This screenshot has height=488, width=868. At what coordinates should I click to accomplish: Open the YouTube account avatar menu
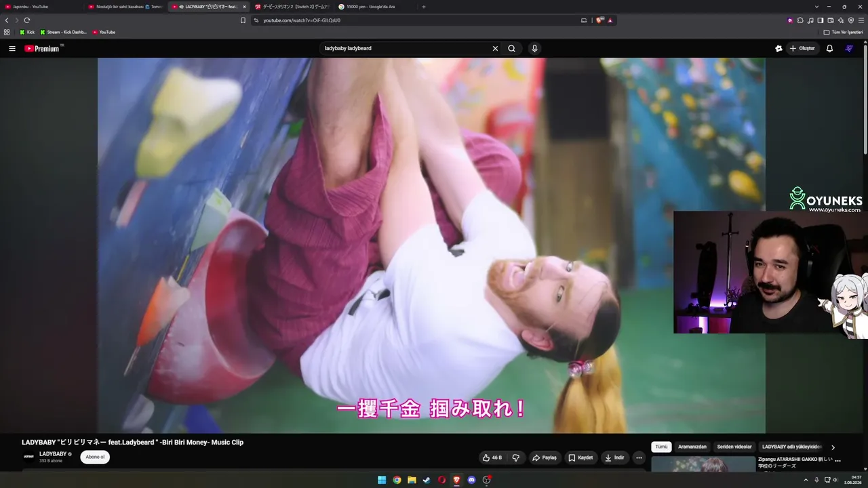click(x=849, y=49)
